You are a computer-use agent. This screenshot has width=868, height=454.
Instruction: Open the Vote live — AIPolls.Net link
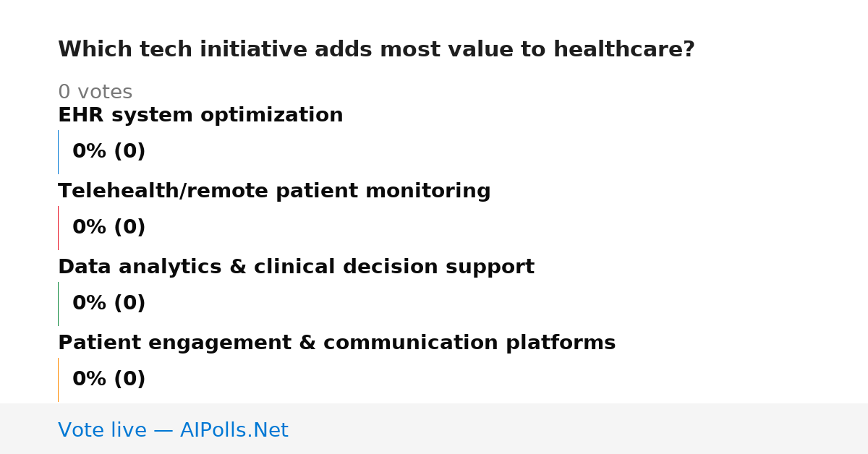click(173, 431)
